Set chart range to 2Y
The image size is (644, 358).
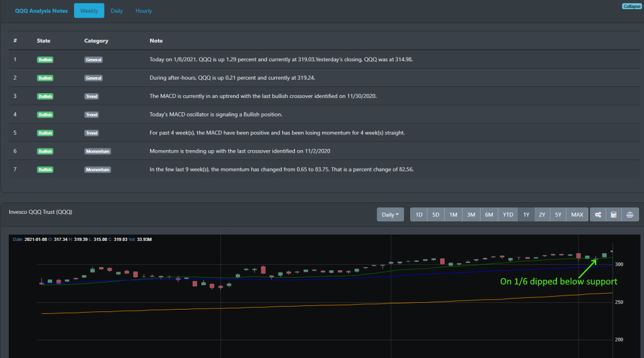tap(542, 215)
